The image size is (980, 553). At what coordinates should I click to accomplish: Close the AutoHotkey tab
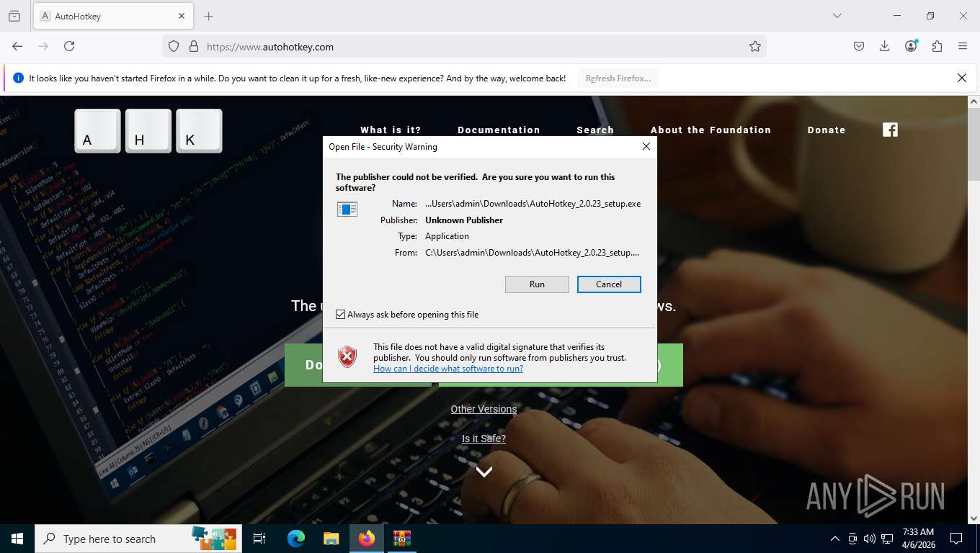point(182,16)
